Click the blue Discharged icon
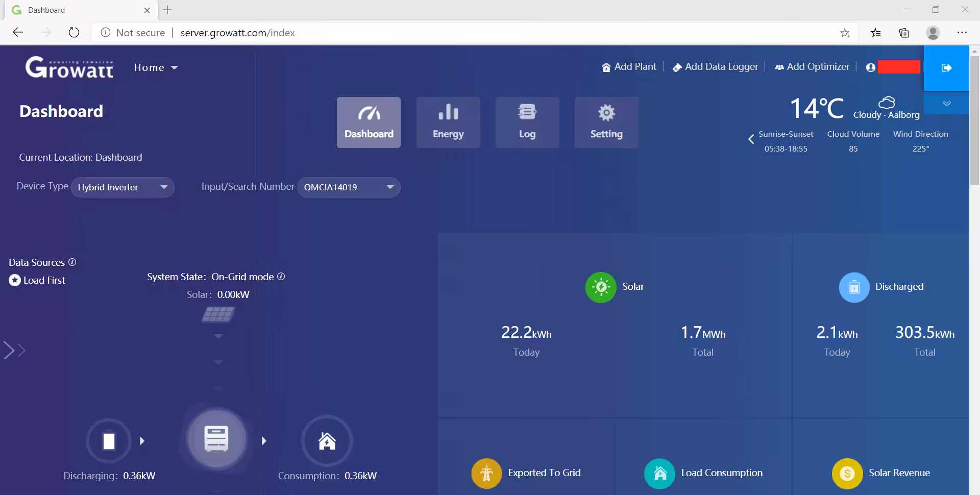The width and height of the screenshot is (980, 495). pyautogui.click(x=854, y=287)
